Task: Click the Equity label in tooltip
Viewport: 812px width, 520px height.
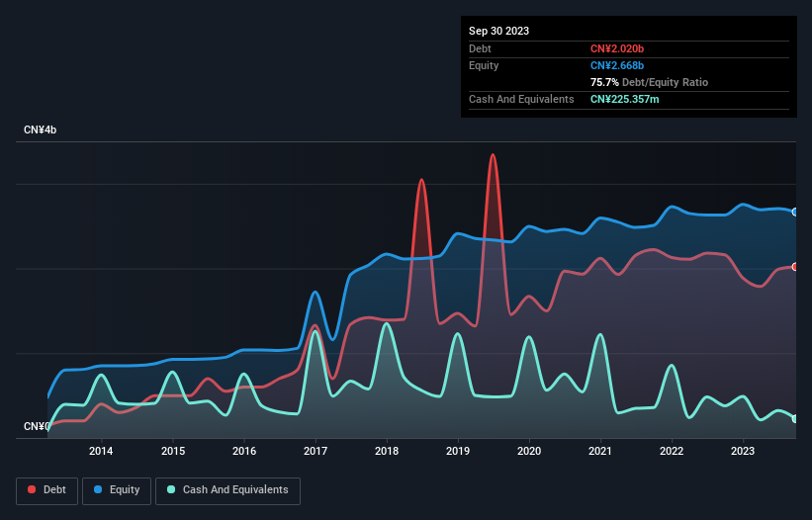Action: click(x=484, y=65)
